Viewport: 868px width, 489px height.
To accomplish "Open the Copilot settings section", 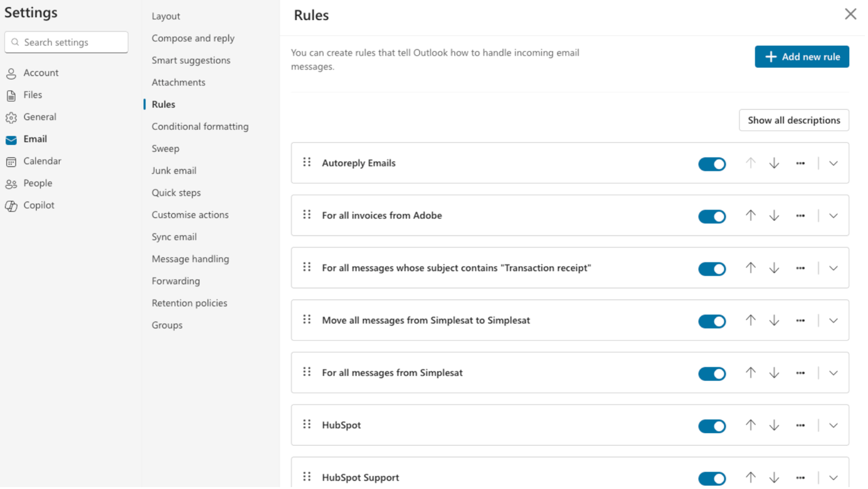I will click(x=11, y=205).
